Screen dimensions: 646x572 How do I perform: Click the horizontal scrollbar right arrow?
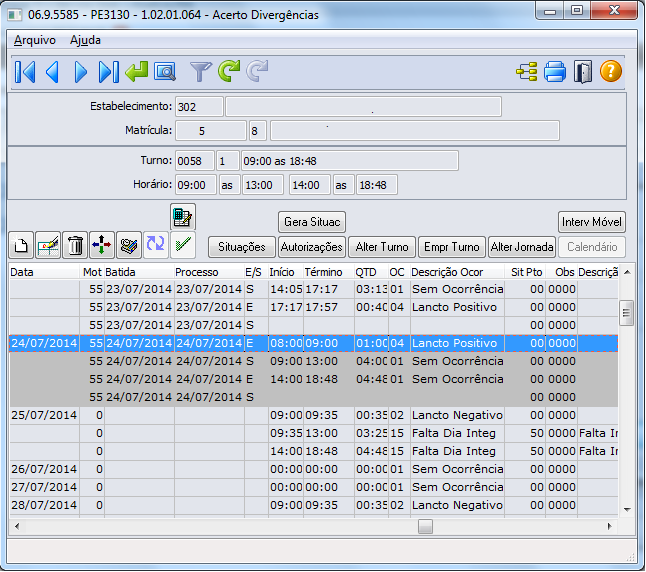[x=610, y=526]
